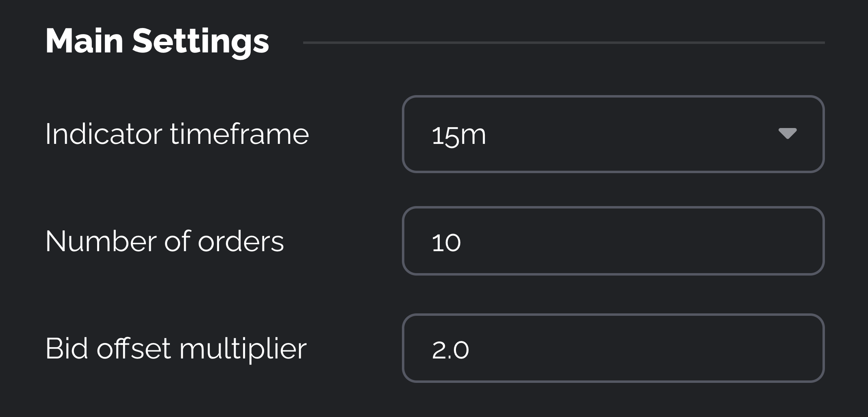Click the Bid offset multiplier label
Screen dimensions: 868x417
176,349
